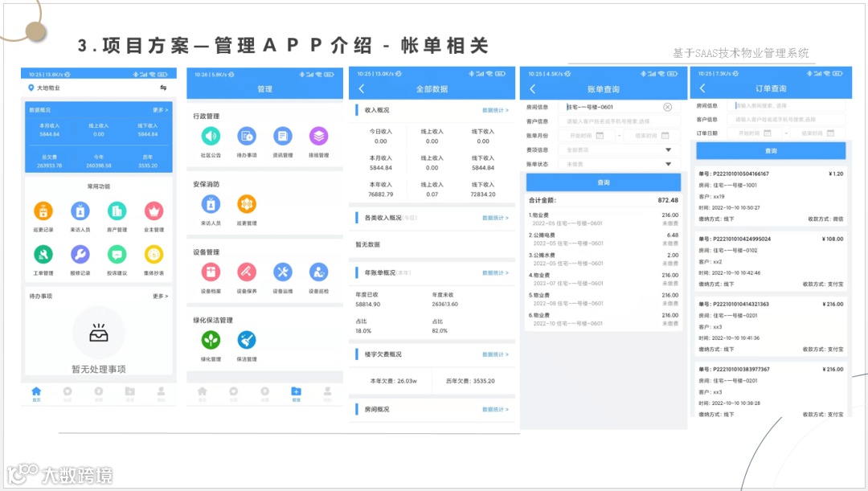Go back from 全部数据 screen
This screenshot has width=868, height=491.
[x=362, y=88]
